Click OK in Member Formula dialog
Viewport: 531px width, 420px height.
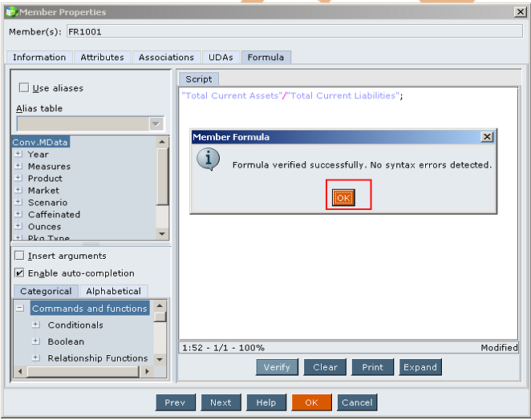pyautogui.click(x=343, y=197)
